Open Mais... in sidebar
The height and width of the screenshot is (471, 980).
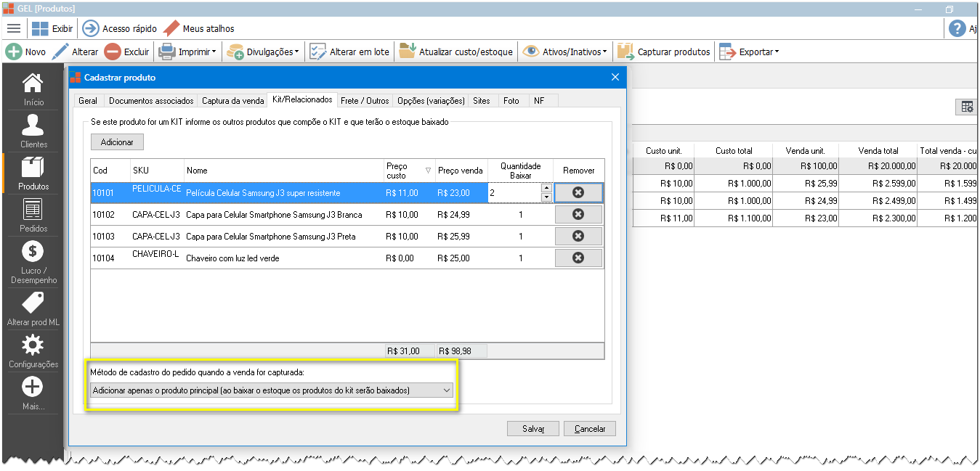(x=33, y=393)
